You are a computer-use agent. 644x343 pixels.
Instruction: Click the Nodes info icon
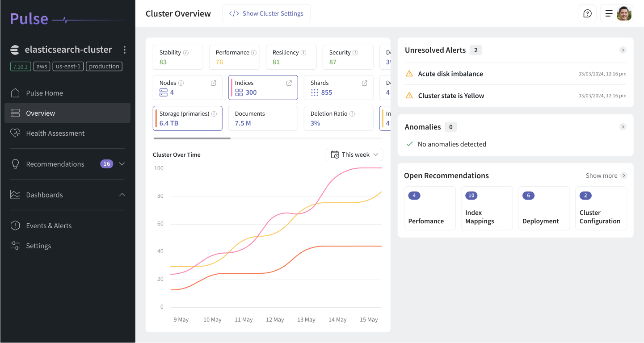point(181,83)
